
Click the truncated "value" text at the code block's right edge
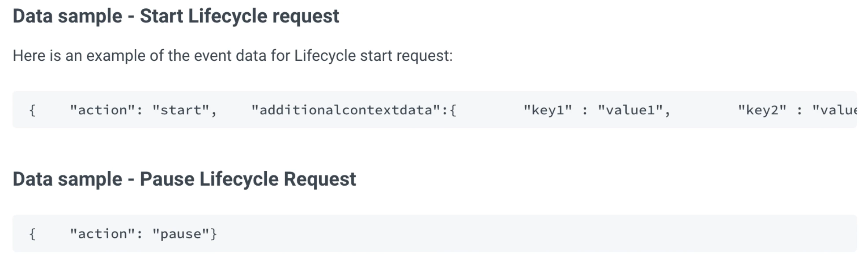(x=835, y=110)
